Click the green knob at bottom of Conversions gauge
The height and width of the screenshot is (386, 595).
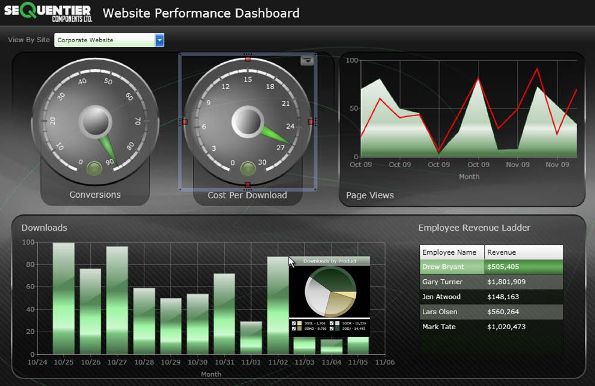(94, 169)
